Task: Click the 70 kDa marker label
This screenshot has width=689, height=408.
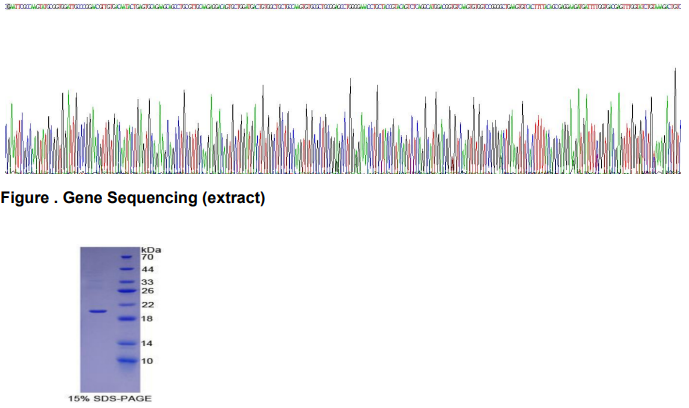Action: pos(147,257)
